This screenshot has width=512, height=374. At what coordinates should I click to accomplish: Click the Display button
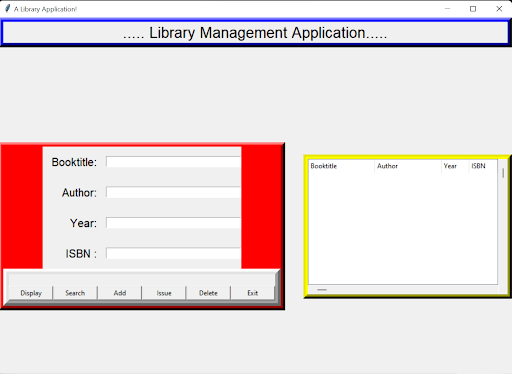tap(31, 293)
